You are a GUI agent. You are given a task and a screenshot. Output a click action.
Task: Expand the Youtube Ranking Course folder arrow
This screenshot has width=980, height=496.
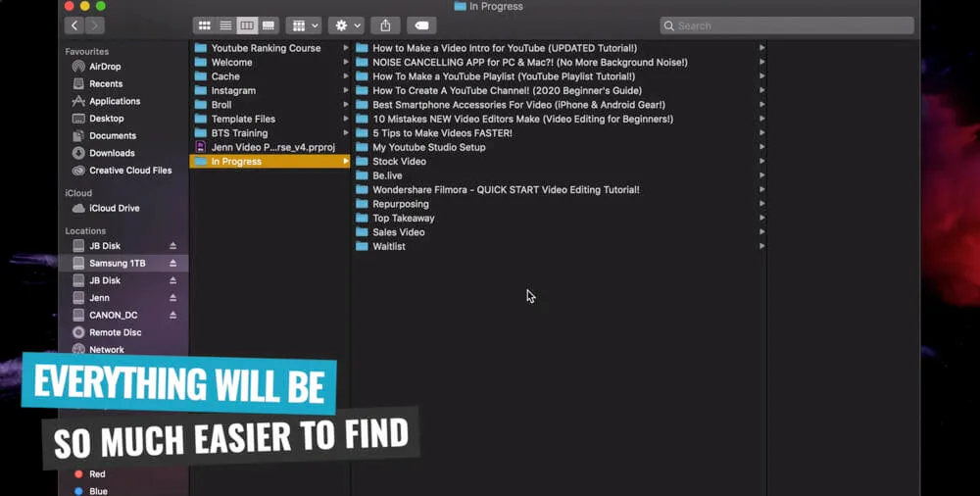click(x=345, y=48)
